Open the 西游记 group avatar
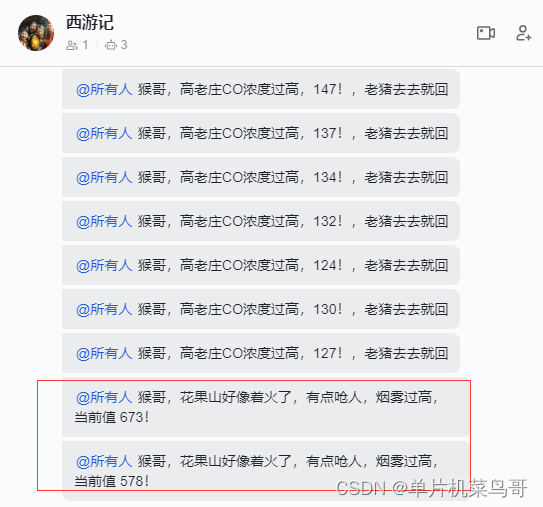Screen dimensions: 543x507 (36, 33)
